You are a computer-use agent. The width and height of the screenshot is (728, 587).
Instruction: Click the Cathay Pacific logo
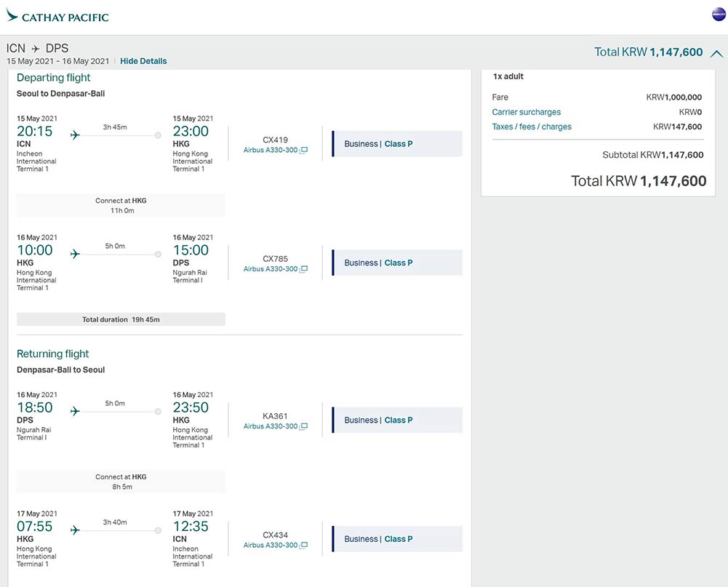pyautogui.click(x=57, y=16)
